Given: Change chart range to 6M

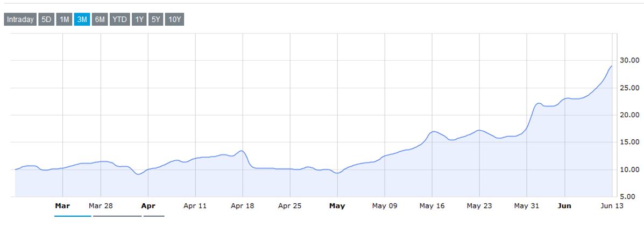Looking at the screenshot, I should coord(100,20).
